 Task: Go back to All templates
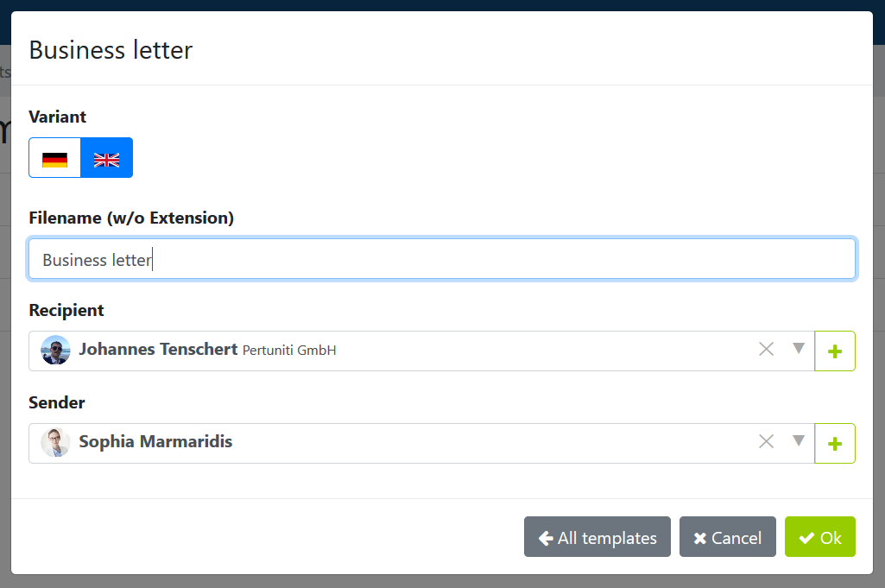[597, 537]
